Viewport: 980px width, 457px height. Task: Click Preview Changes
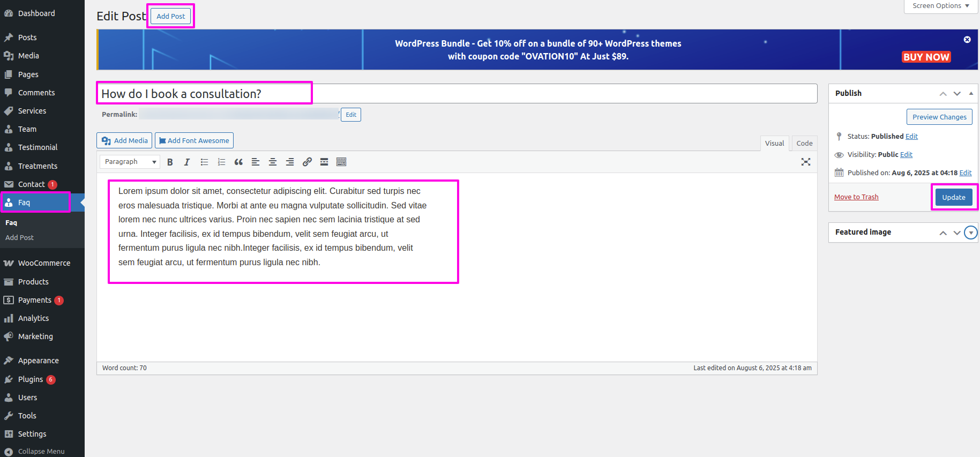click(939, 117)
